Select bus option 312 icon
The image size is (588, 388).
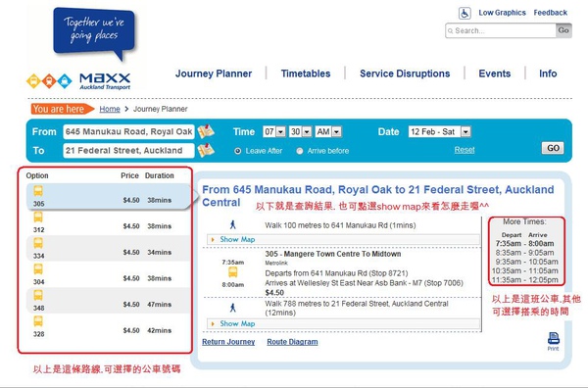pyautogui.click(x=38, y=218)
